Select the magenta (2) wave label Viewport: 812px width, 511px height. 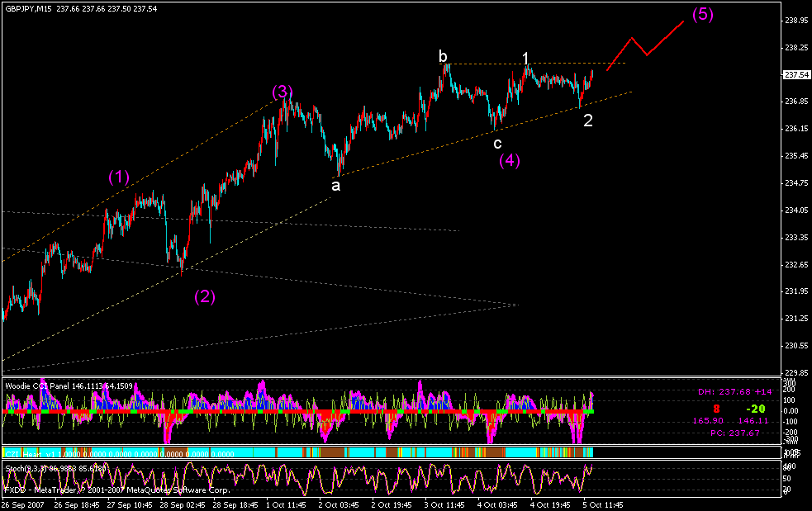pyautogui.click(x=205, y=296)
